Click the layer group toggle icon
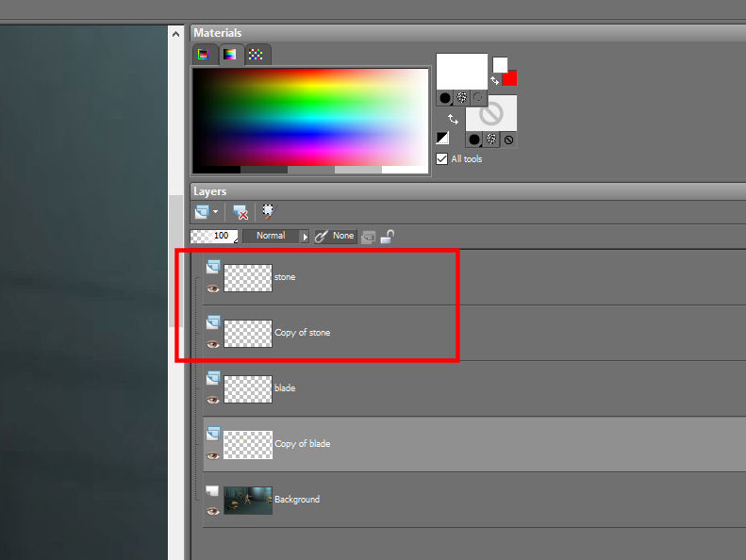Viewport: 746px width, 560px height. (368, 237)
